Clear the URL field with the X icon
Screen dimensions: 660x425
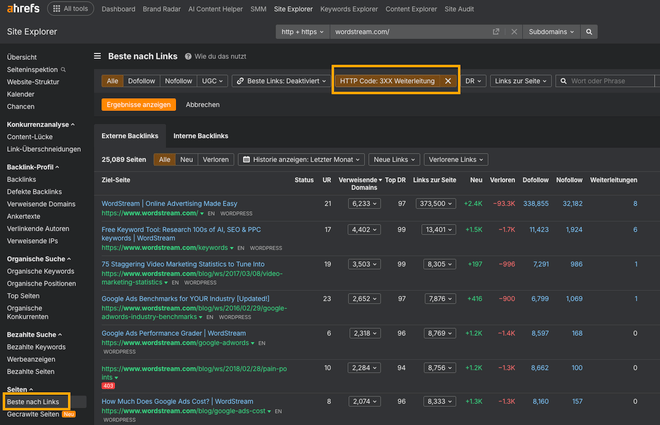[514, 32]
